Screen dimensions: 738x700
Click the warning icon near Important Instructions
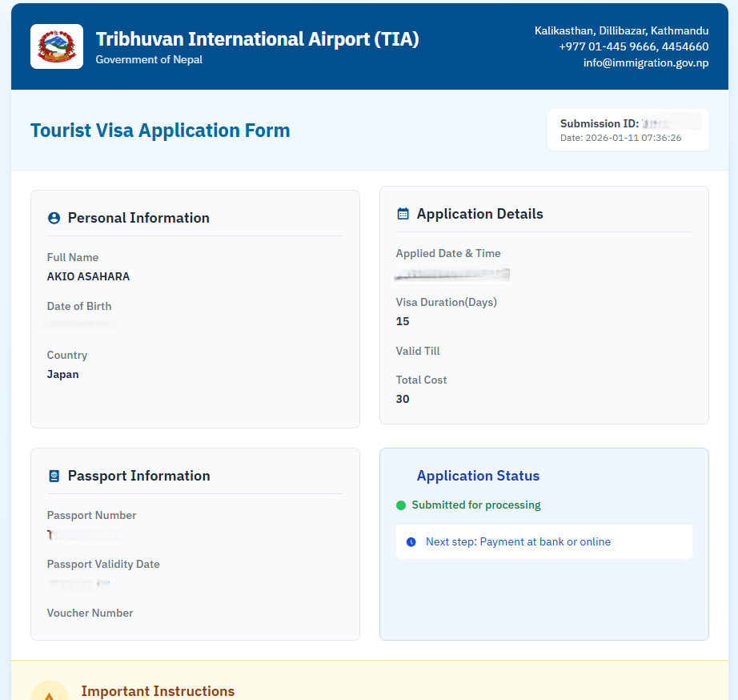[49, 694]
